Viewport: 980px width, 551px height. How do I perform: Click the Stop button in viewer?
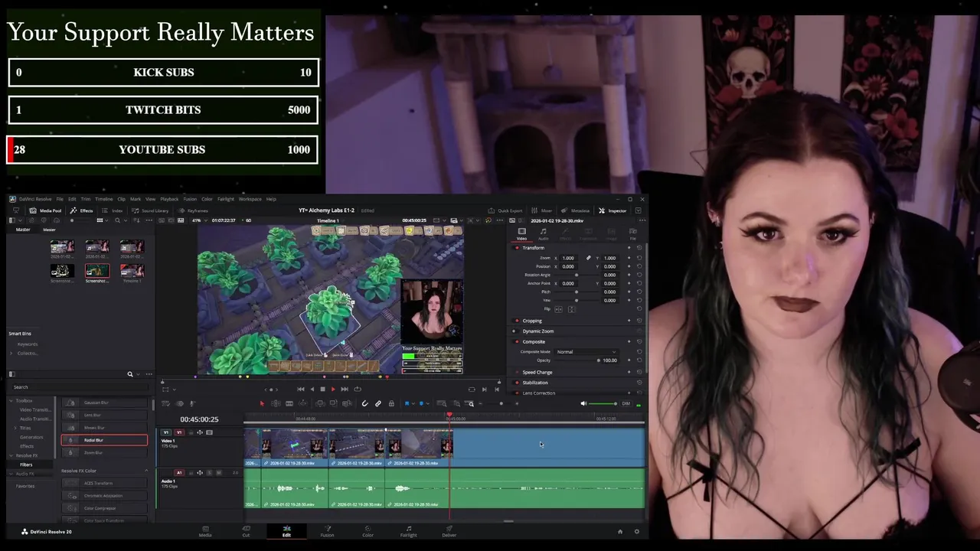coord(322,389)
